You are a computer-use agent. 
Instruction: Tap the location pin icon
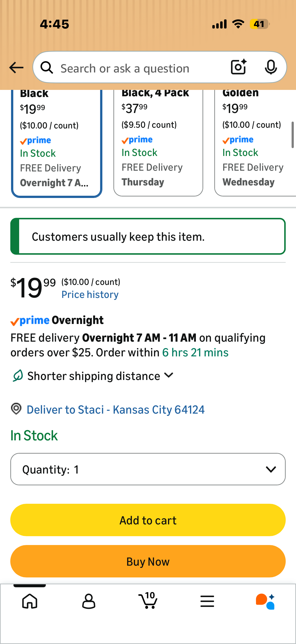click(16, 409)
